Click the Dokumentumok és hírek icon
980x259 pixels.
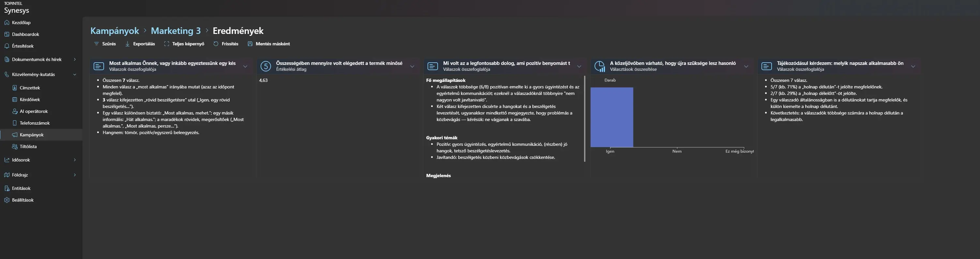pyautogui.click(x=7, y=59)
